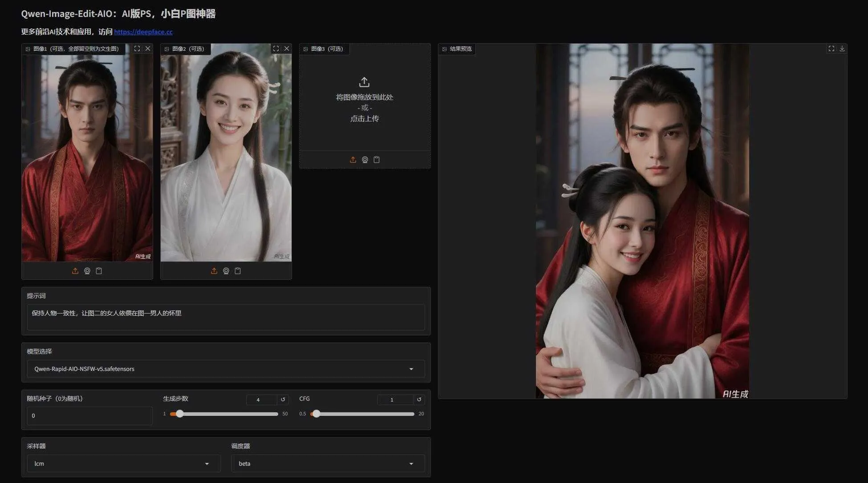868x483 pixels.
Task: Click inside the 随机种子 input field
Action: click(x=89, y=415)
